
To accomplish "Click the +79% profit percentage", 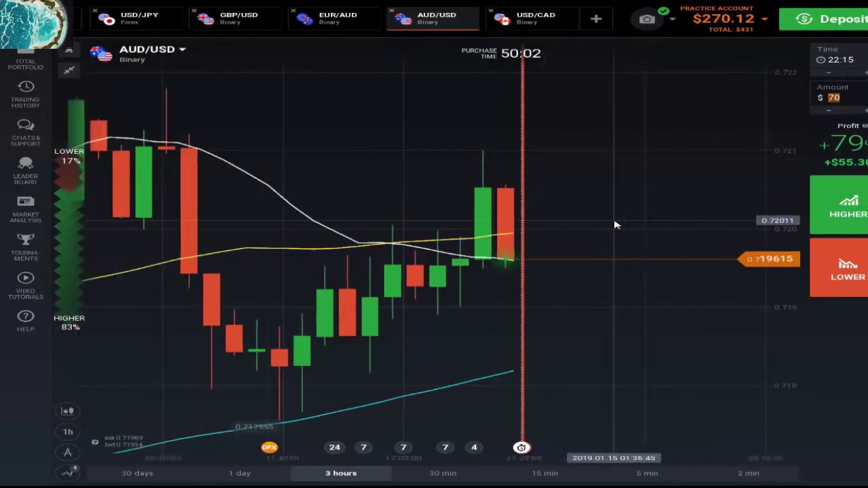I will (843, 144).
